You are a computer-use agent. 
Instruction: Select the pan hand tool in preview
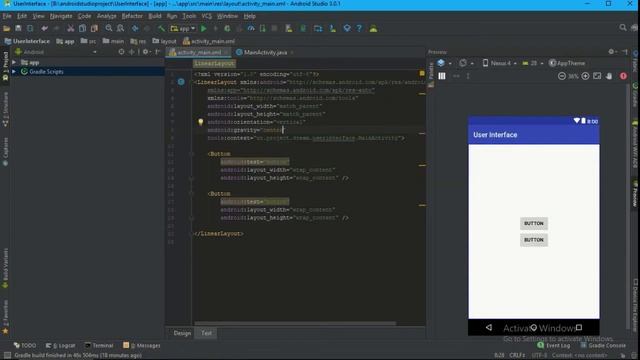point(609,76)
